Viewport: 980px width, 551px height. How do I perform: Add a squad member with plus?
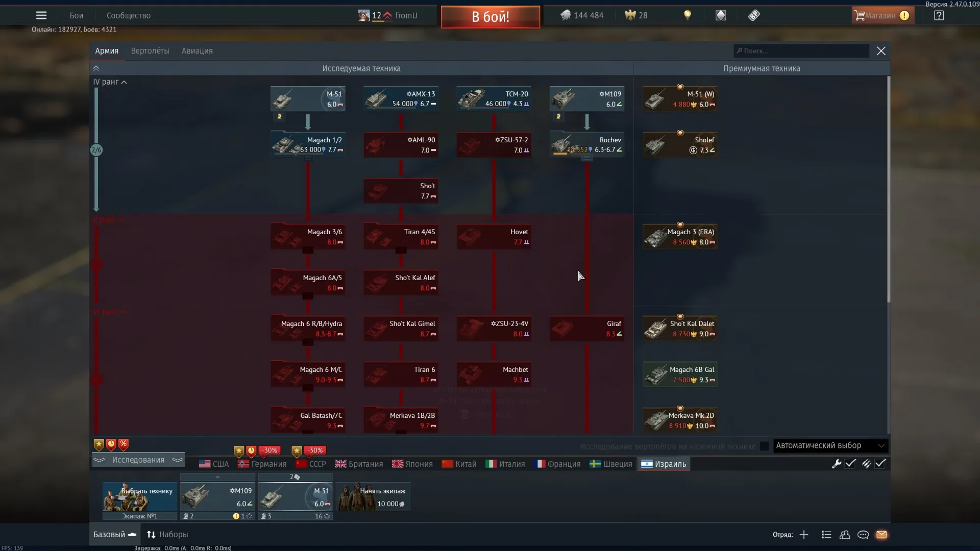pos(804,535)
